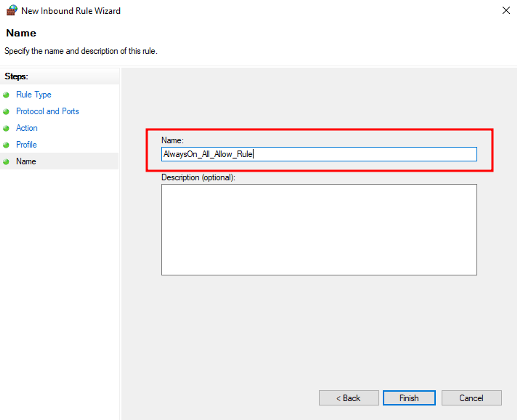Click the green bullet beside Profile
This screenshot has height=420, width=517.
point(6,145)
